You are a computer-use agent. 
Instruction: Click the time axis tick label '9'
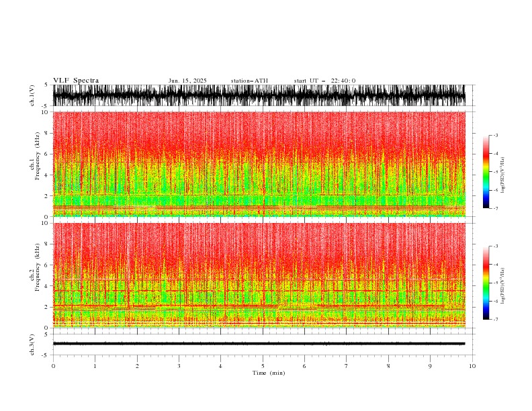pos(430,366)
